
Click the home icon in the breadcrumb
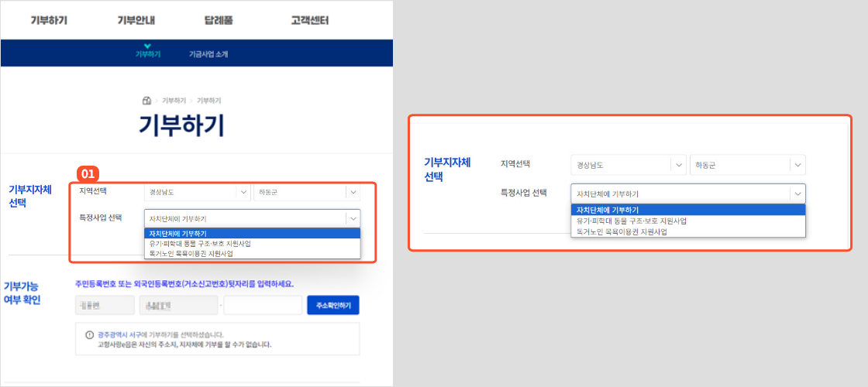(146, 101)
